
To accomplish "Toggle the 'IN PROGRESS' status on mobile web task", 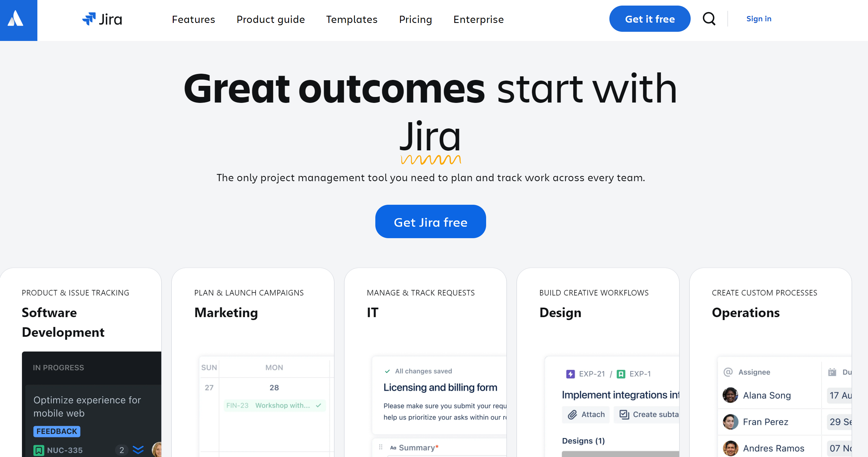I will pos(57,368).
